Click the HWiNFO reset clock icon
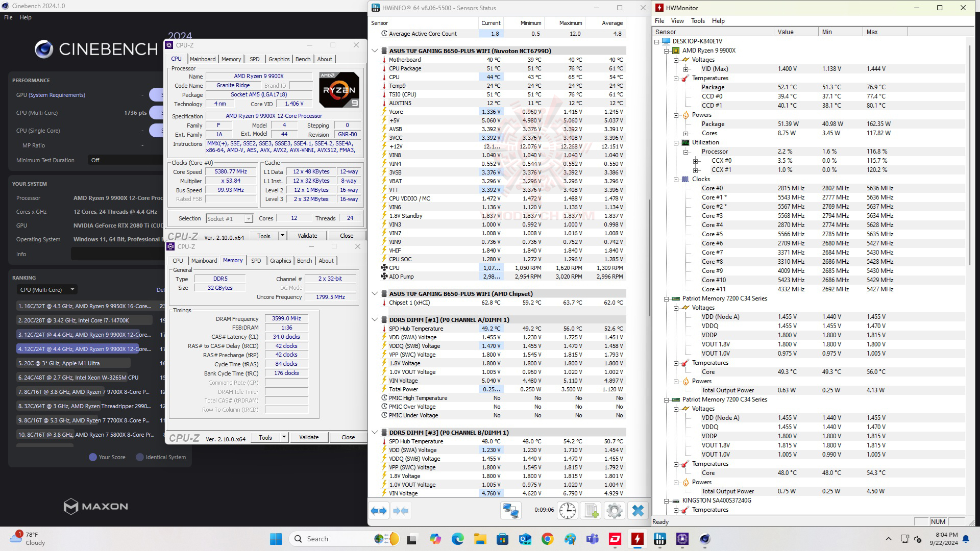This screenshot has width=980, height=551. click(x=567, y=511)
